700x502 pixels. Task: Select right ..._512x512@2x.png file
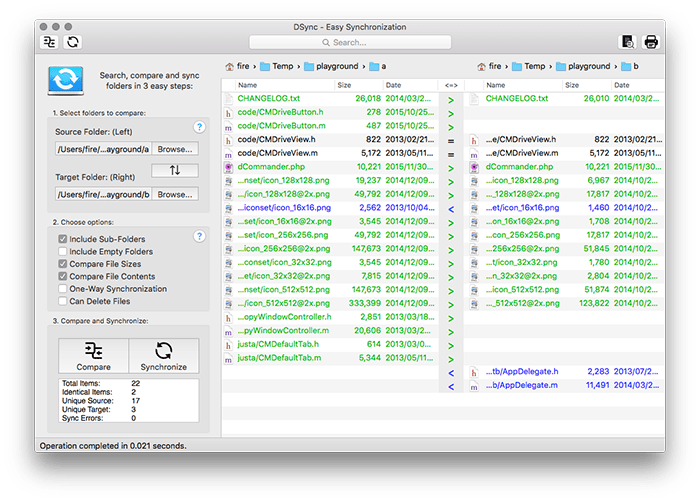coord(523,303)
